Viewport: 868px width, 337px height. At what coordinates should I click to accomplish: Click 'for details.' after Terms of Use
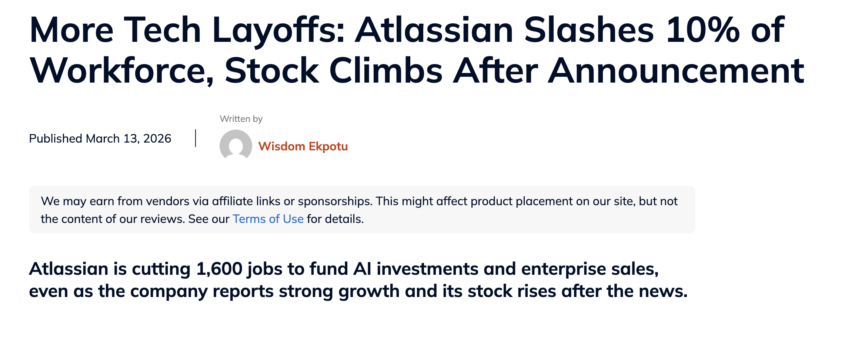(x=335, y=219)
